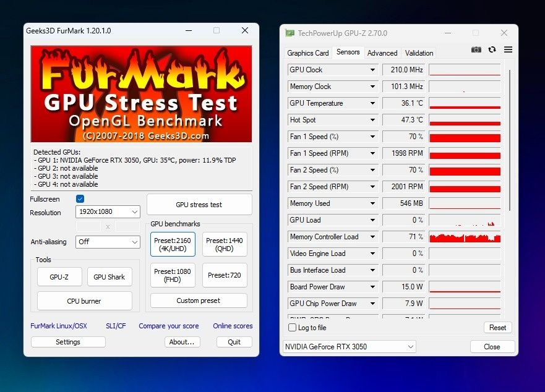
Task: Click the Board Power Draw 15.0 W value
Action: pos(403,287)
